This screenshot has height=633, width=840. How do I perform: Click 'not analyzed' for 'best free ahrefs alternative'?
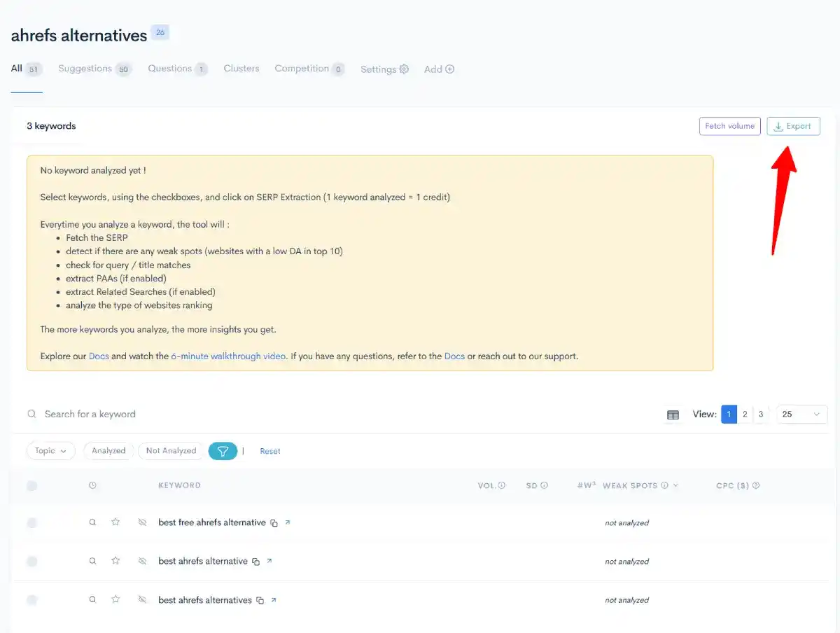626,523
